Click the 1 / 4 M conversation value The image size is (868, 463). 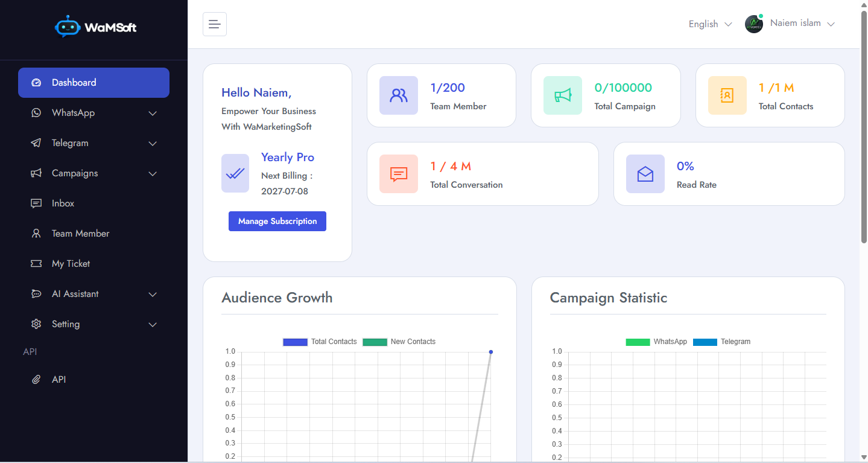click(451, 166)
